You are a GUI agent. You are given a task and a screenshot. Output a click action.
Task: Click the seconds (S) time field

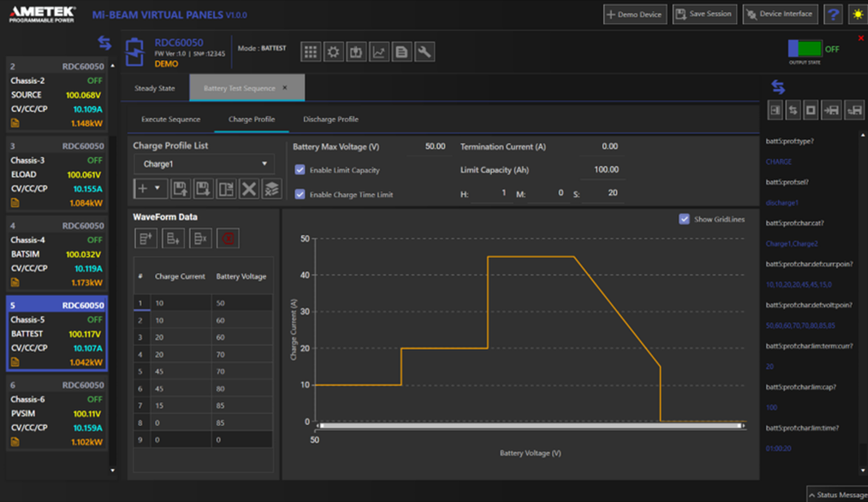pyautogui.click(x=602, y=193)
